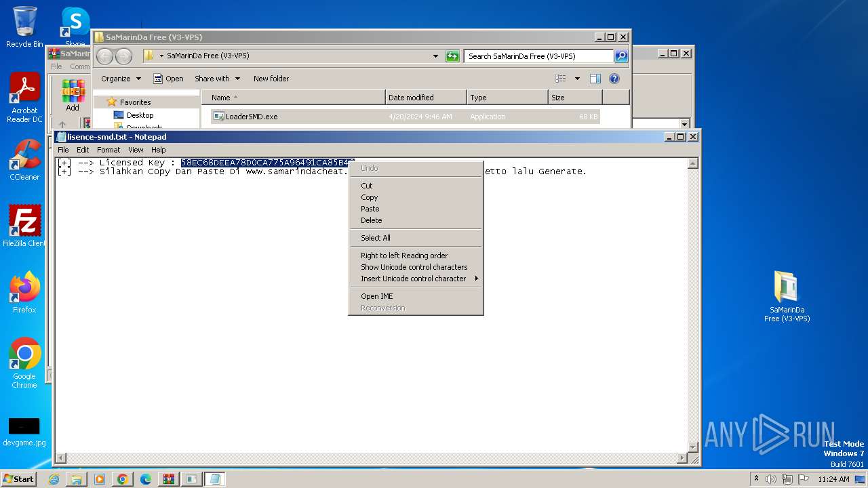This screenshot has width=868, height=488.
Task: Choose Select All from context menu
Action: pos(415,238)
